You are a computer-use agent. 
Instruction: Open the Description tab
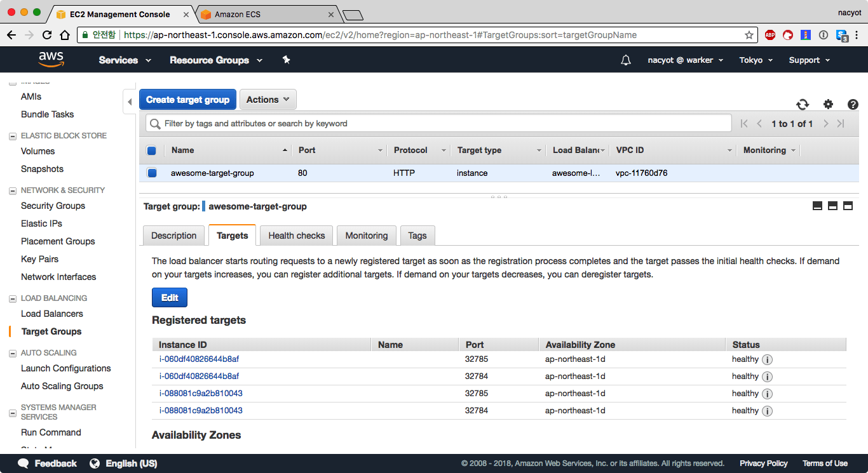tap(173, 236)
